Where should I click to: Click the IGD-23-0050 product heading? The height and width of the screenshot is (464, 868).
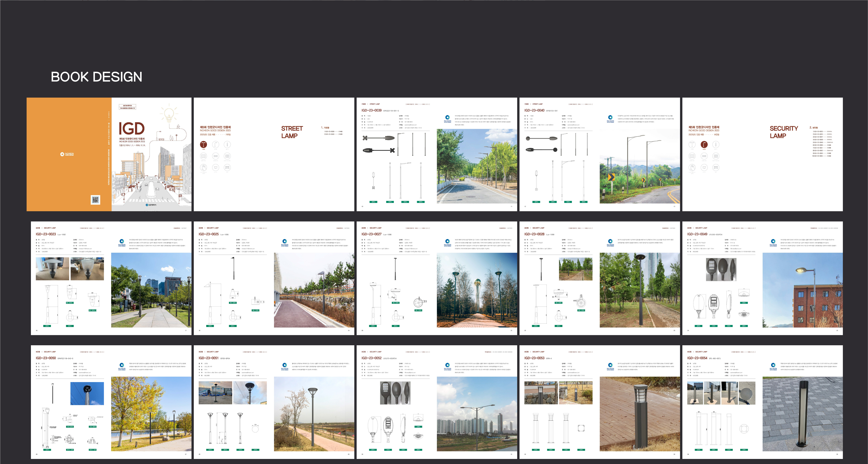[x=46, y=358]
